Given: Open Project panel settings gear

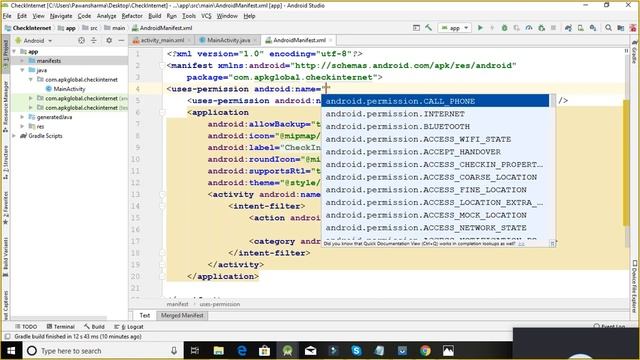Looking at the screenshot, I should (x=109, y=40).
